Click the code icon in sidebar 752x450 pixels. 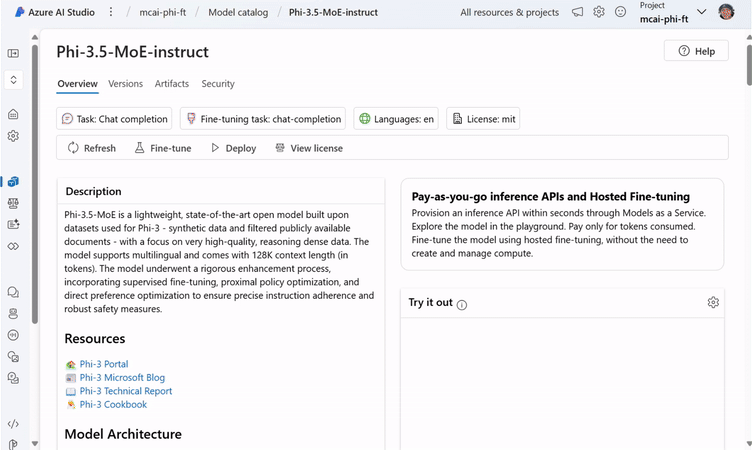(13, 425)
